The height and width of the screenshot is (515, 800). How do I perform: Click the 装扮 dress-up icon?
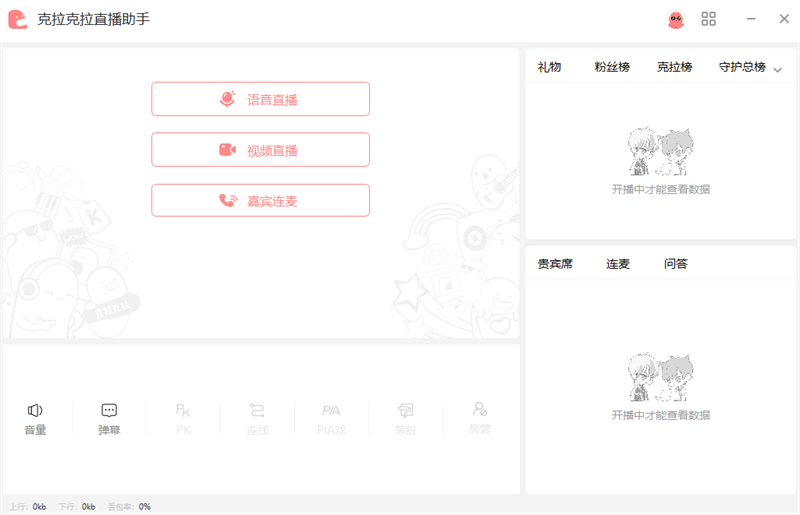click(405, 418)
